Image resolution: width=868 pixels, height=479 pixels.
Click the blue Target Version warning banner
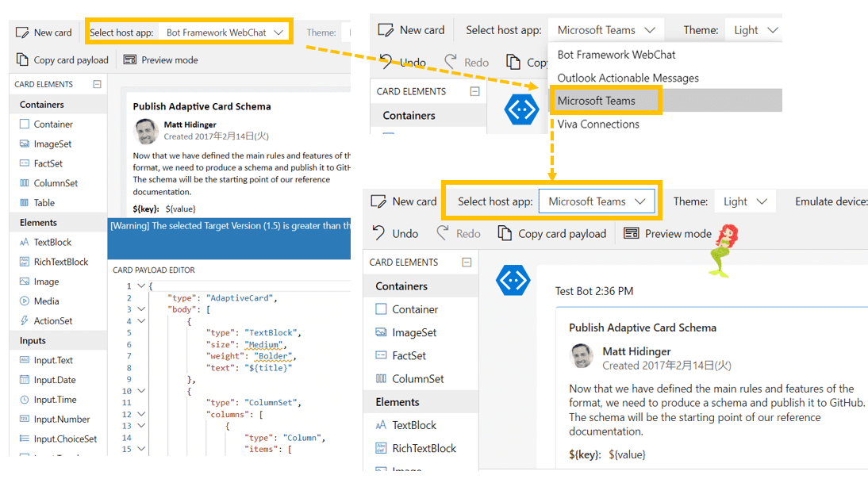[229, 238]
